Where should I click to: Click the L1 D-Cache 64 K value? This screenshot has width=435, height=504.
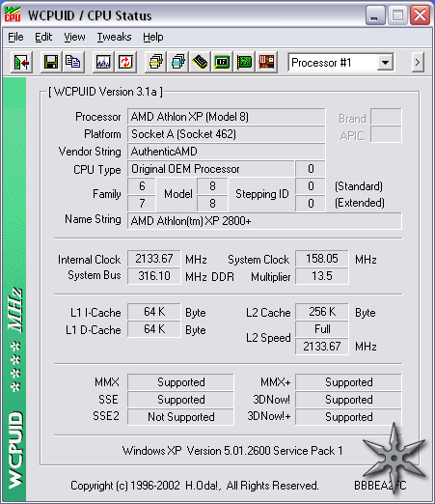point(154,329)
